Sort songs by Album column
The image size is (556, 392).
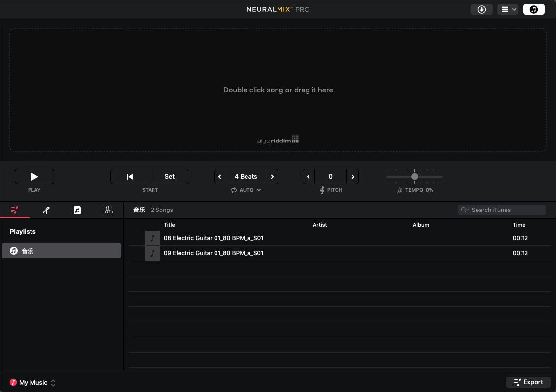point(421,225)
